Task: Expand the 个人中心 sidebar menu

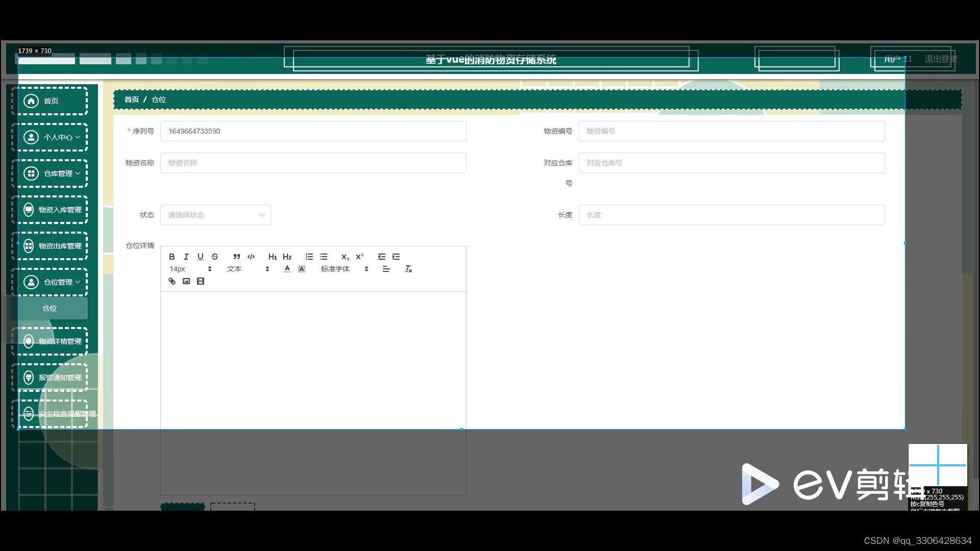Action: [x=50, y=137]
